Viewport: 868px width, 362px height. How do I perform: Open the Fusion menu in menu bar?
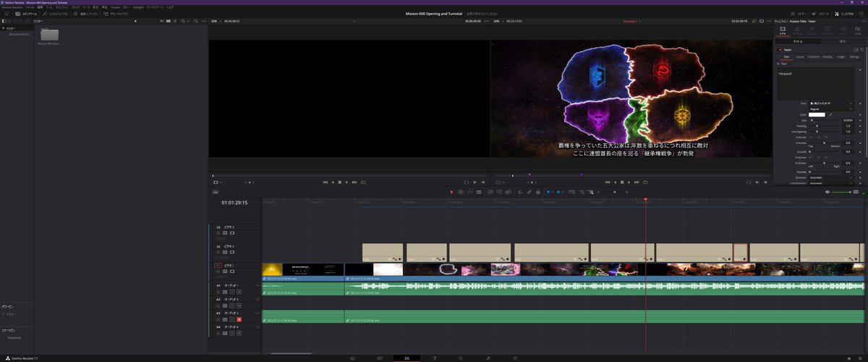coord(114,7)
